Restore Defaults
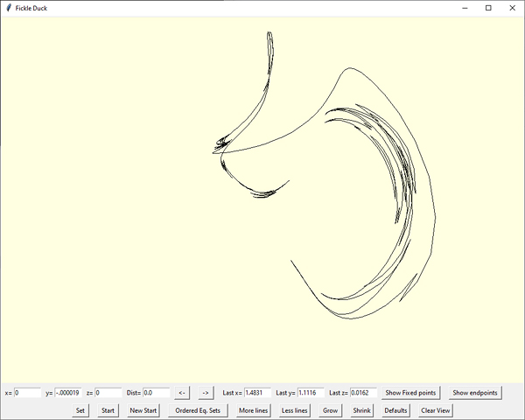Viewport: 525px width, 420px height. [395, 410]
